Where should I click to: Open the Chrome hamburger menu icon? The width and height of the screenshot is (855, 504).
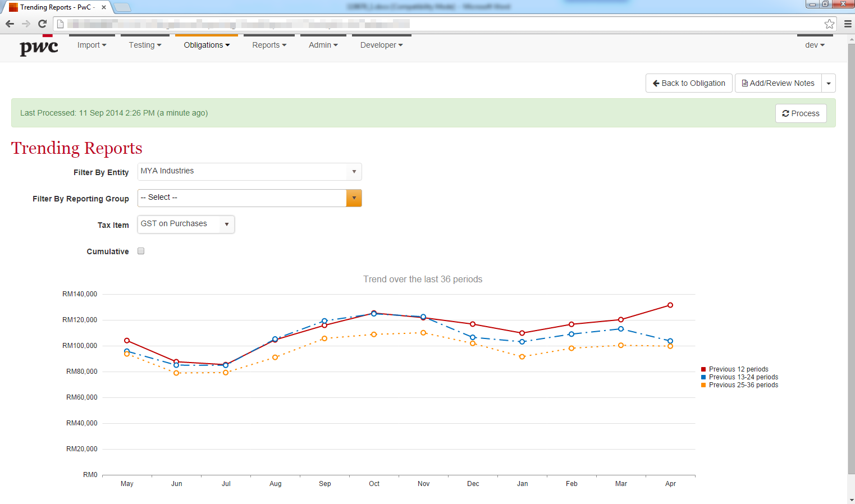(848, 24)
